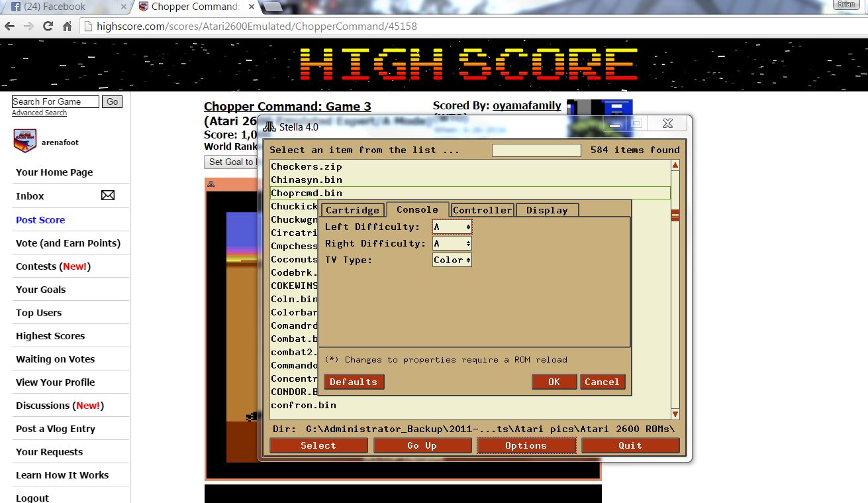This screenshot has width=868, height=503.
Task: Switch to the Cartridge tab
Action: [352, 210]
